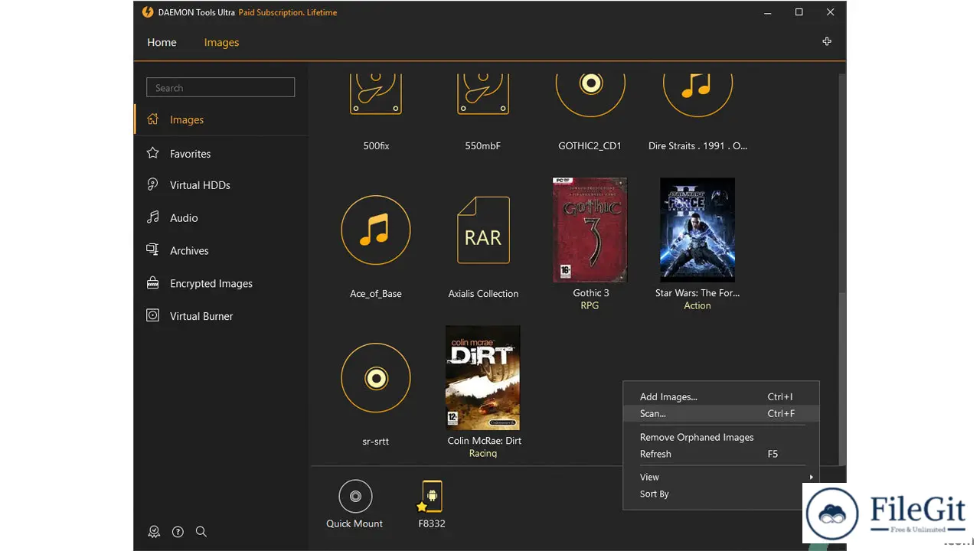The width and height of the screenshot is (980, 551).
Task: Click the Audio music note sidebar icon
Action: 153,217
